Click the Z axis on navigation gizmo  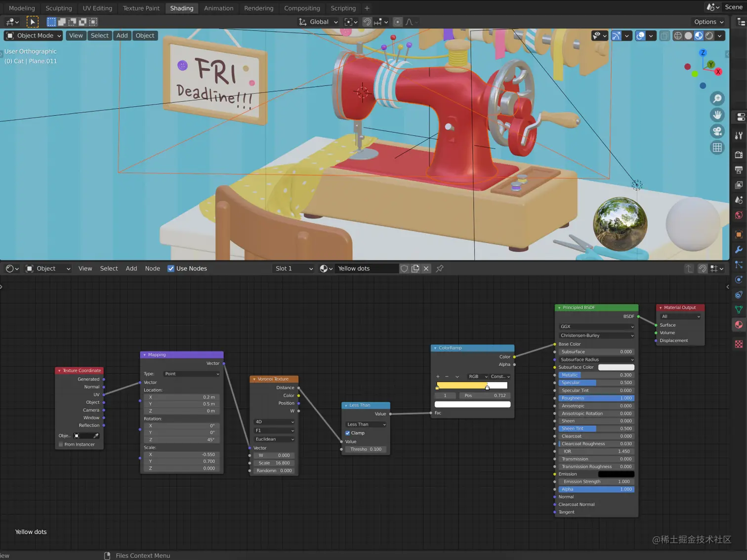(703, 53)
